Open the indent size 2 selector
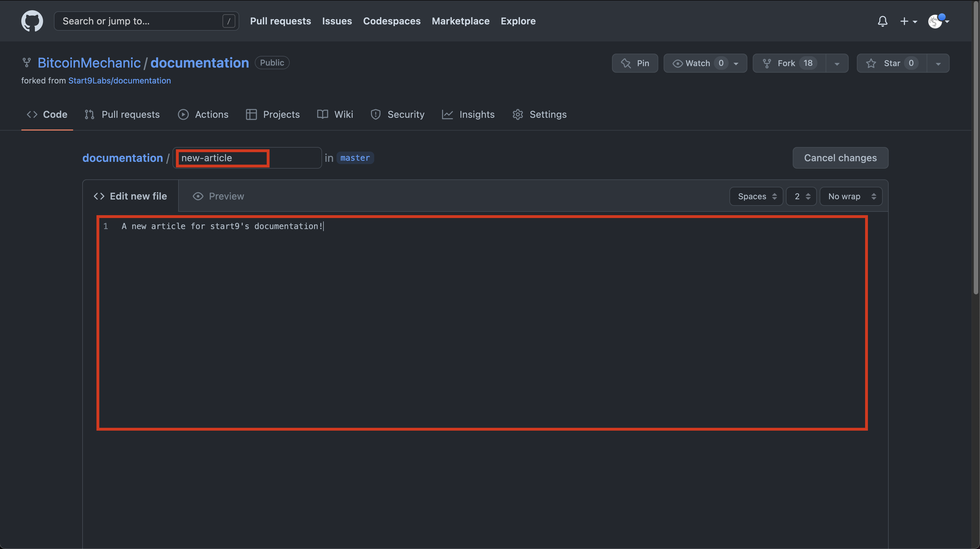This screenshot has width=980, height=549. [x=801, y=196]
